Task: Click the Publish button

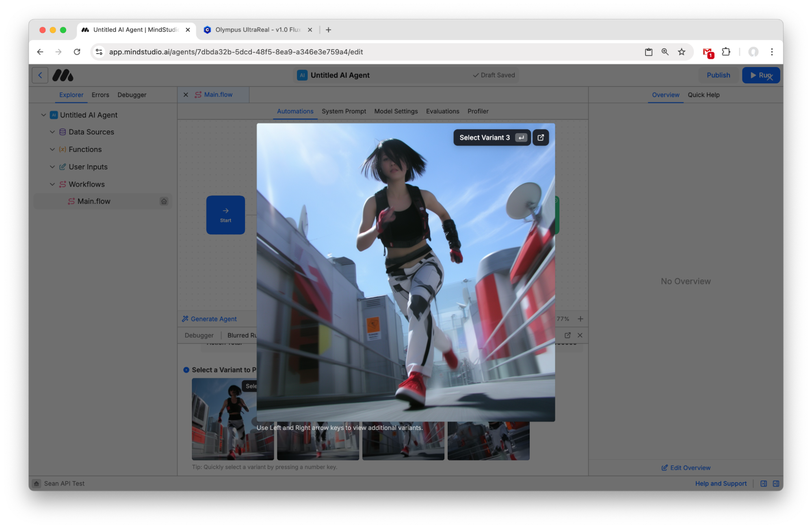Action: click(x=718, y=75)
